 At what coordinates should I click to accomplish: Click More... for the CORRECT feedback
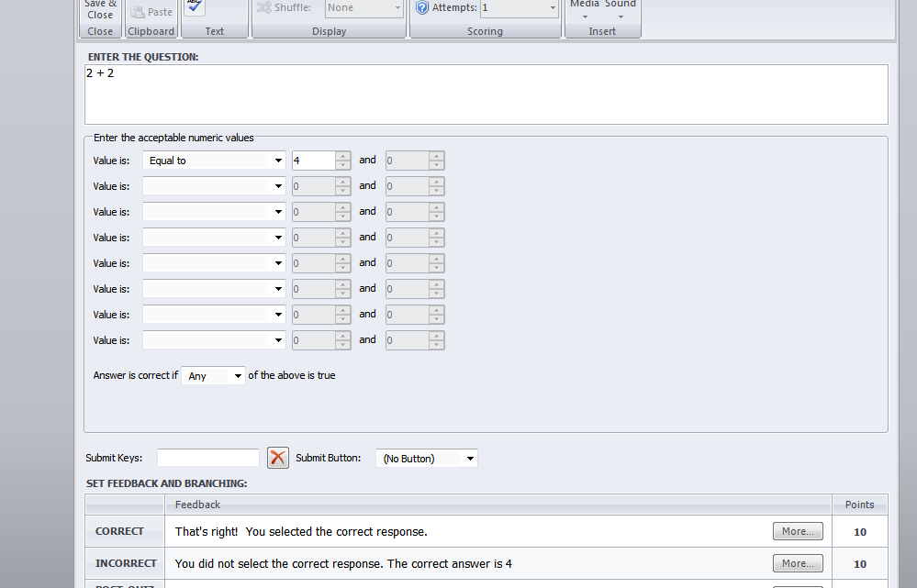click(x=798, y=531)
